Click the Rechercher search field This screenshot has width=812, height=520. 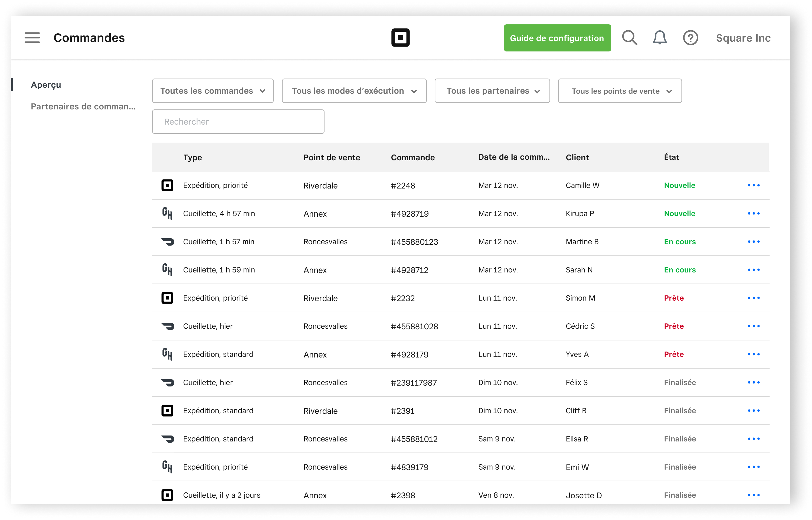tap(238, 122)
